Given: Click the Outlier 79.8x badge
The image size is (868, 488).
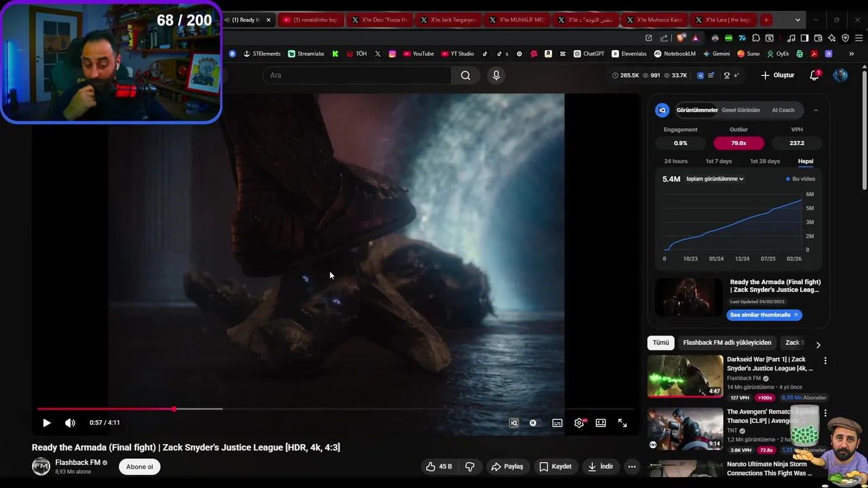Looking at the screenshot, I should (738, 143).
